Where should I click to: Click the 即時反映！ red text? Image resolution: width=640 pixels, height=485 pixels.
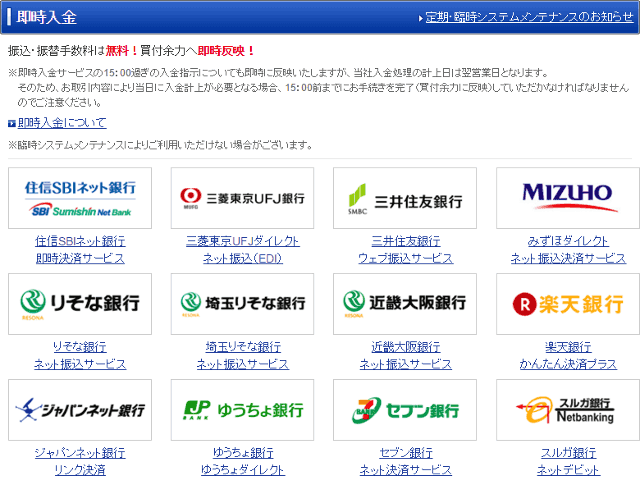coord(226,51)
